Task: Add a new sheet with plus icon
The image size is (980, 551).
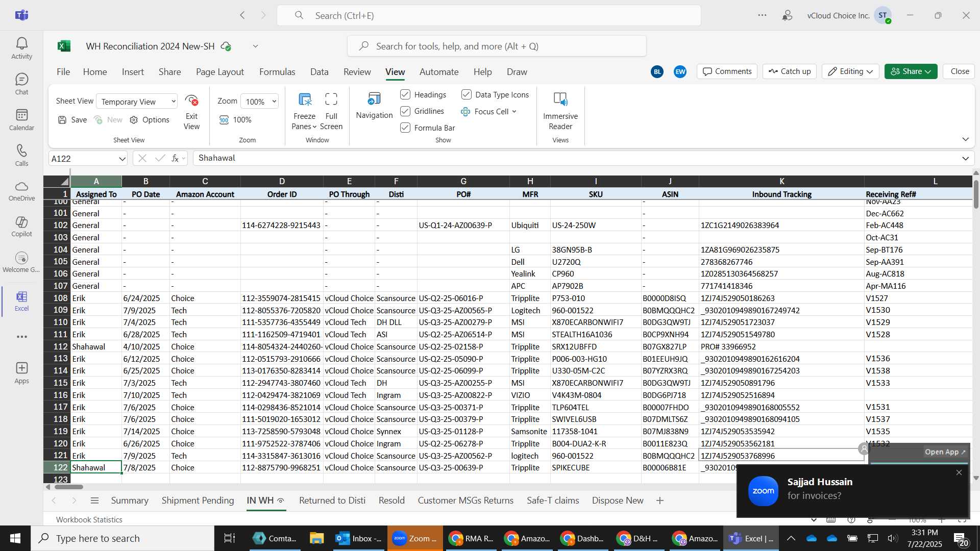Action: (660, 500)
